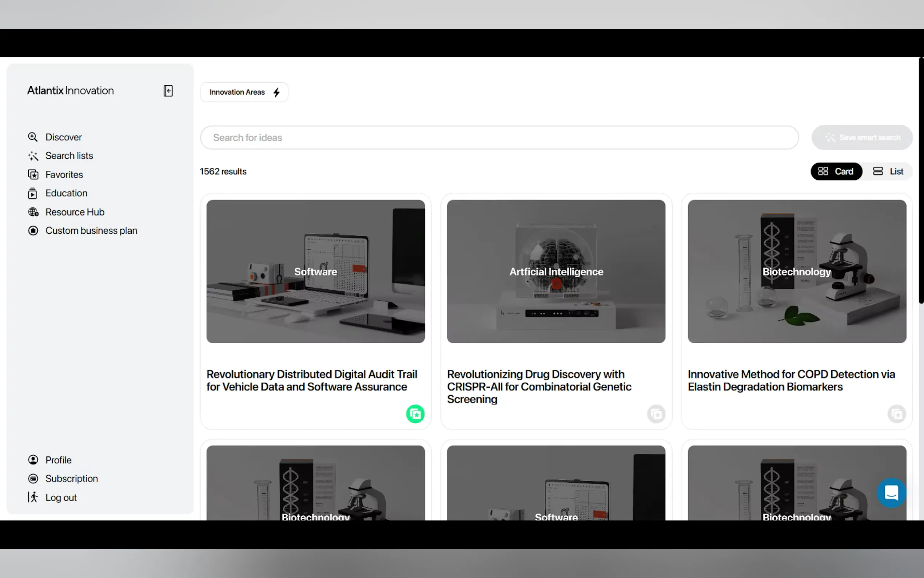
Task: Click Save smart search button
Action: (862, 138)
